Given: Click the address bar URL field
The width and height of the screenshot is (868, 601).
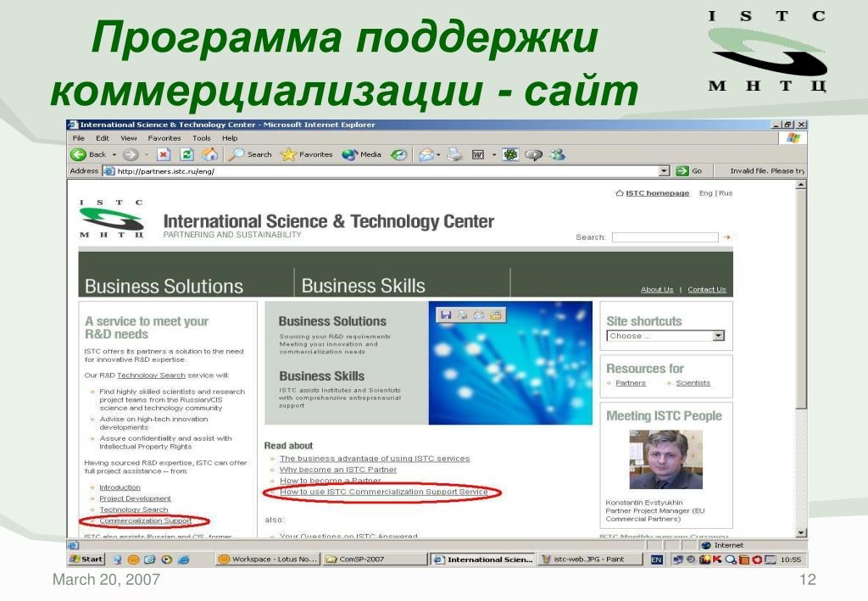Looking at the screenshot, I should 381,171.
